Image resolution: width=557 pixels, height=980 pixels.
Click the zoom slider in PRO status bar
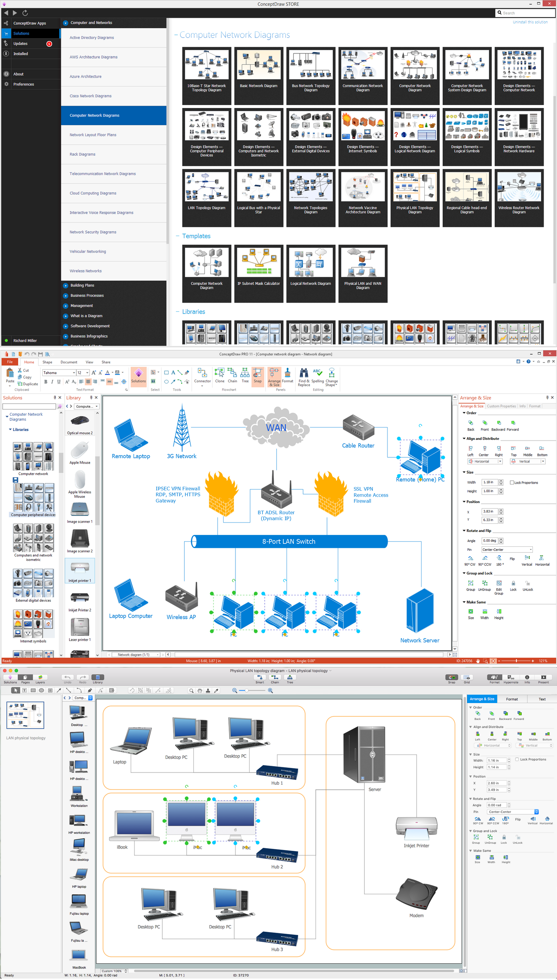coord(517,661)
